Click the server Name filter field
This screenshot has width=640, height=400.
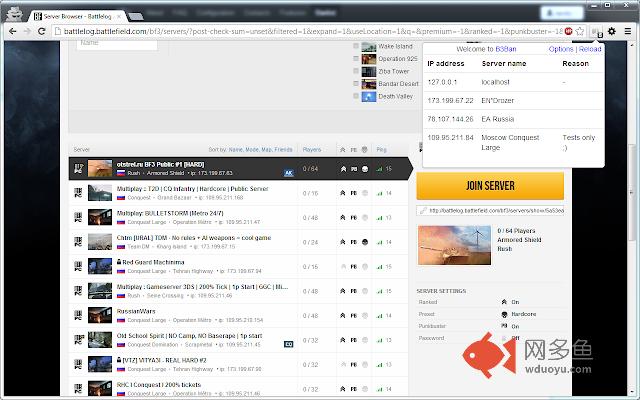coord(117,44)
